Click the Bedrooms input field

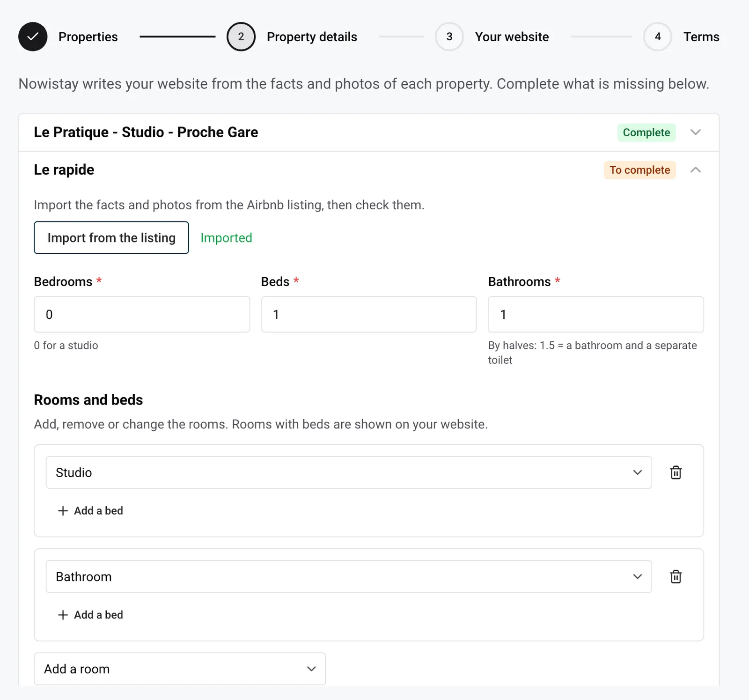pos(142,314)
